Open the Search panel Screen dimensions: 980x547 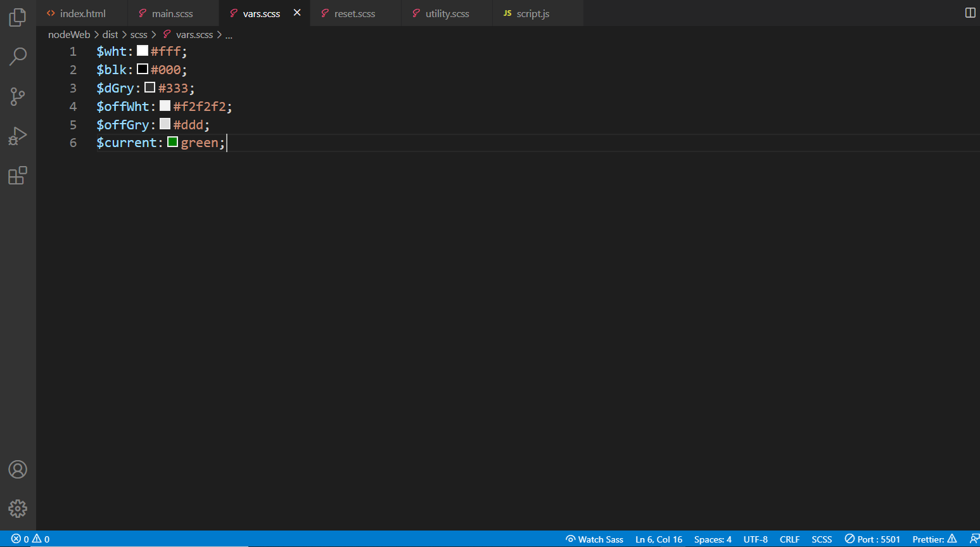[x=17, y=56]
